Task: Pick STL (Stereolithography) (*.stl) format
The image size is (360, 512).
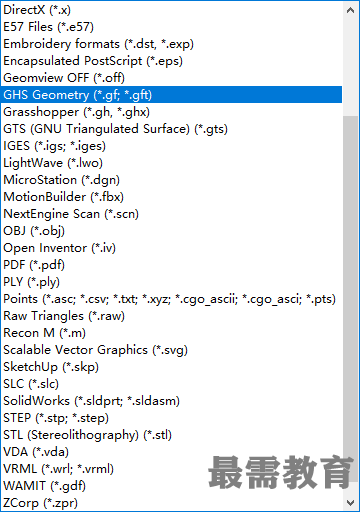Action: [x=171, y=435]
